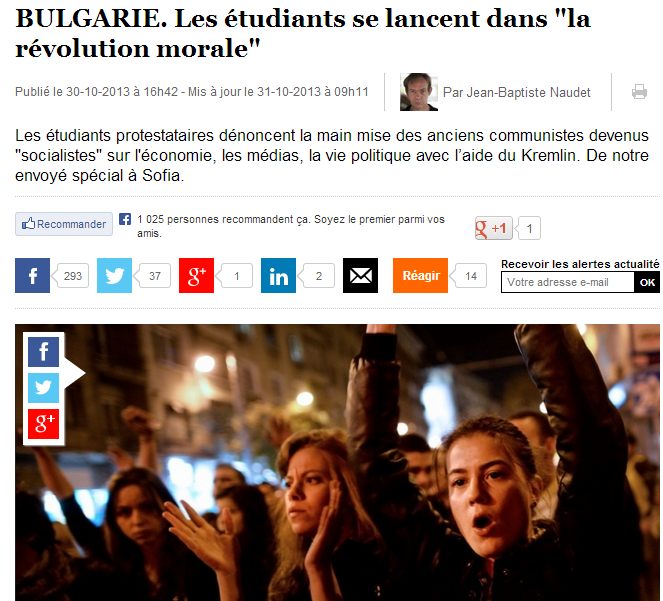Click Facebook icon overlay on photo
This screenshot has width=663, height=601.
click(x=44, y=352)
